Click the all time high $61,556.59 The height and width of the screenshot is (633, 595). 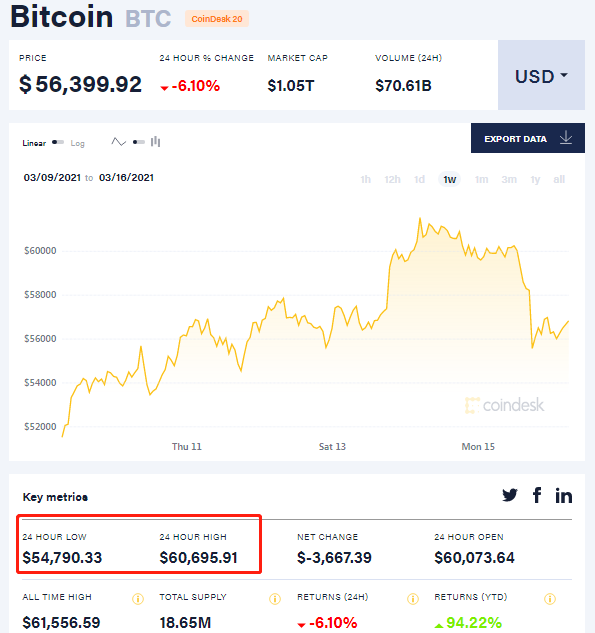(x=61, y=623)
